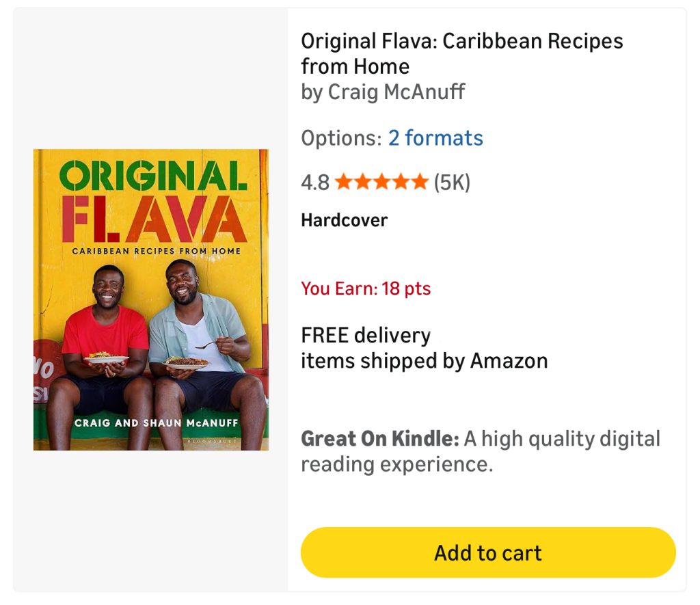Click the 'You Earn: 18 pts' text
This screenshot has width=700, height=605.
pyautogui.click(x=366, y=288)
